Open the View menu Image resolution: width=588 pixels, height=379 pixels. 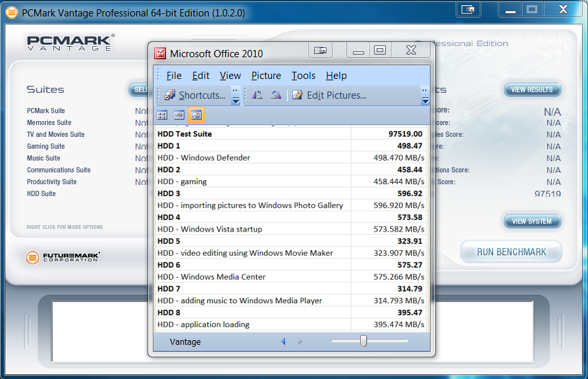coord(230,76)
